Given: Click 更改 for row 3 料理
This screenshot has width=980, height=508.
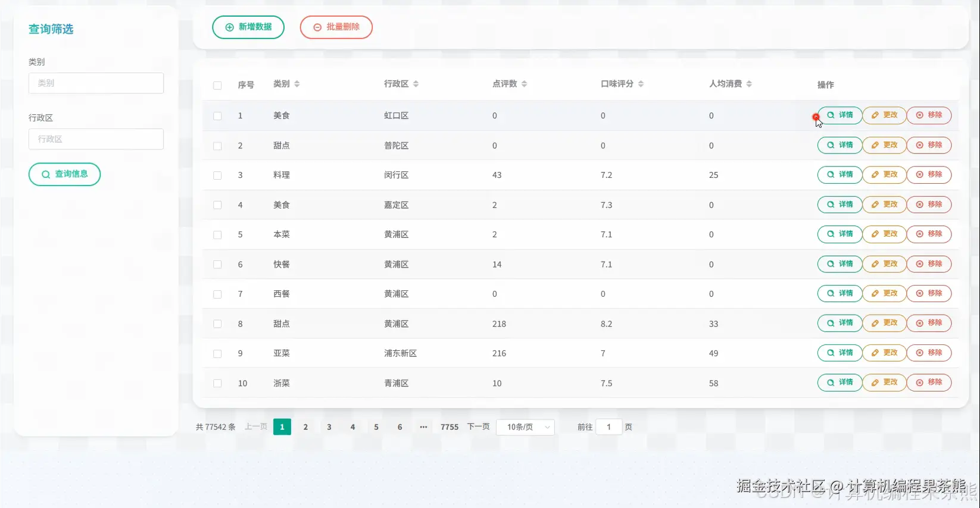Looking at the screenshot, I should pyautogui.click(x=884, y=175).
